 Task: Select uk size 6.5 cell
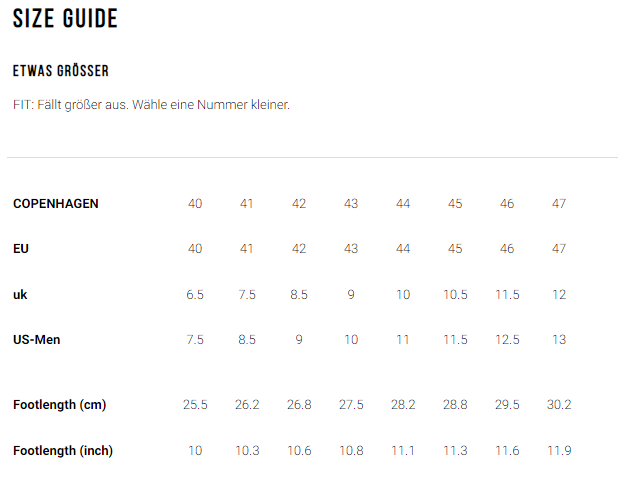tap(195, 295)
